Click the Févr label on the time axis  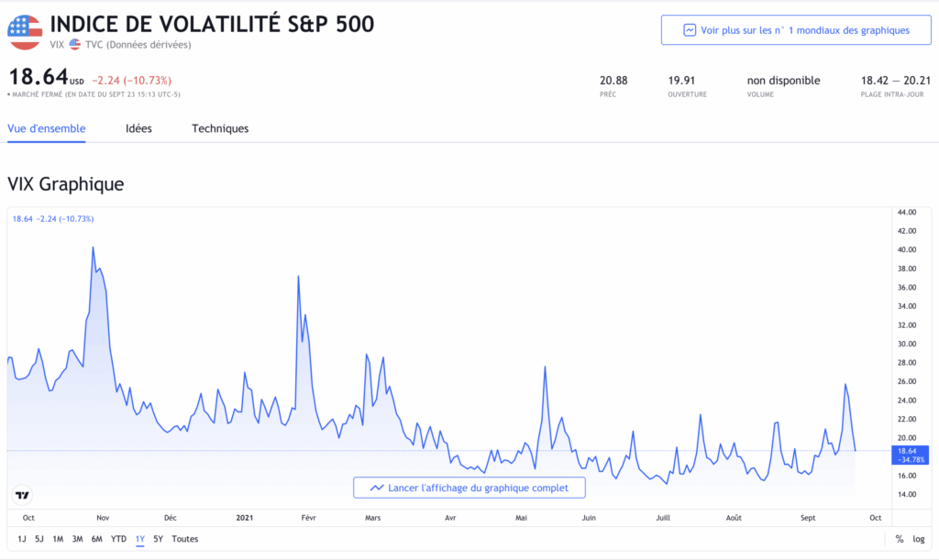tap(308, 518)
